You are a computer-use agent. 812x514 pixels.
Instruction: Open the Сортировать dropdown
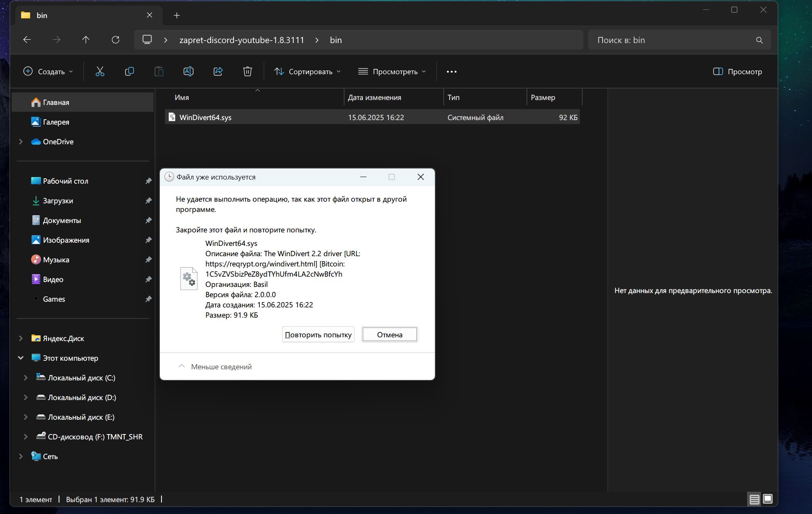tap(307, 72)
